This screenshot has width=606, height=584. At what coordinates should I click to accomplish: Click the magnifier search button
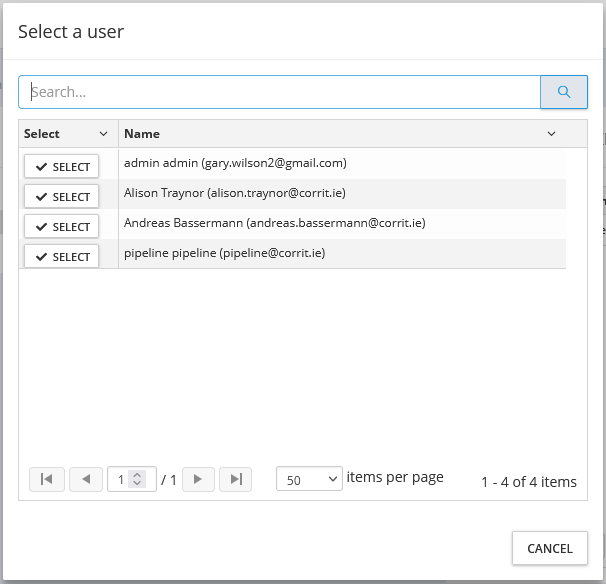pyautogui.click(x=564, y=92)
